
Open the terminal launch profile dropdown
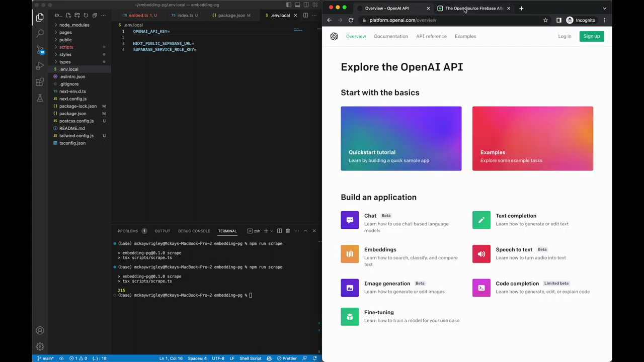tap(272, 231)
